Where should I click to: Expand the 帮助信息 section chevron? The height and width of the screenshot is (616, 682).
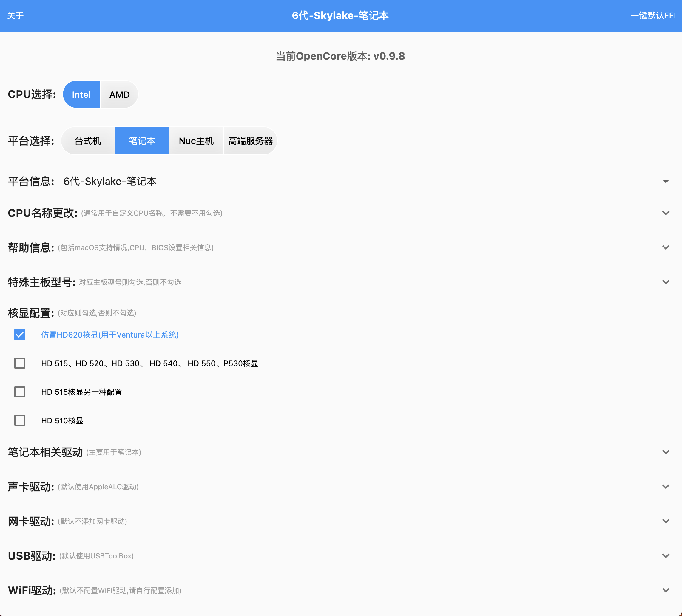click(665, 247)
